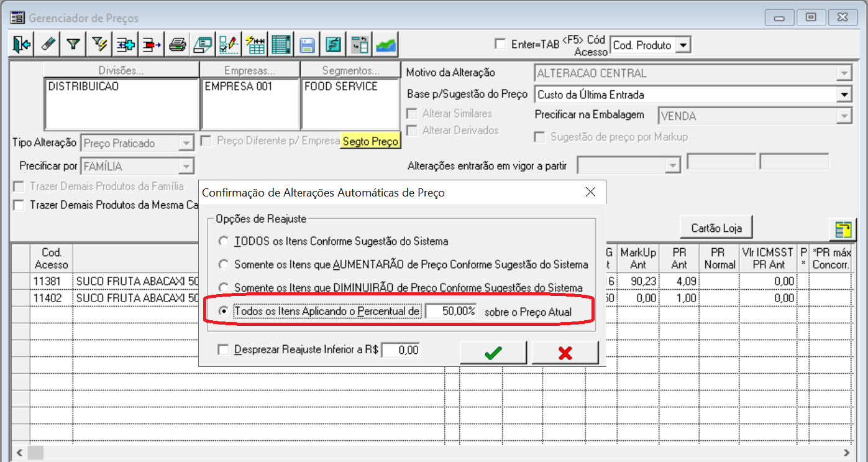The image size is (868, 462).
Task: Click the Cartão Loja button
Action: click(716, 228)
